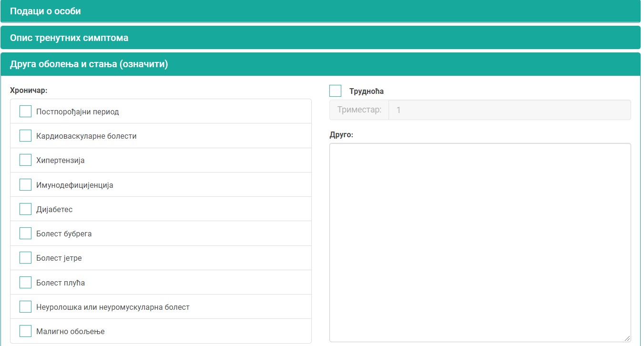Click the Друго label
644x346 pixels.
tap(341, 134)
